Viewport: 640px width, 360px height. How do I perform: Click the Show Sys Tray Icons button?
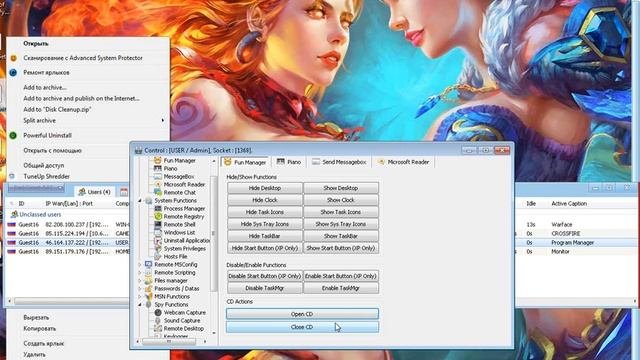pyautogui.click(x=341, y=224)
